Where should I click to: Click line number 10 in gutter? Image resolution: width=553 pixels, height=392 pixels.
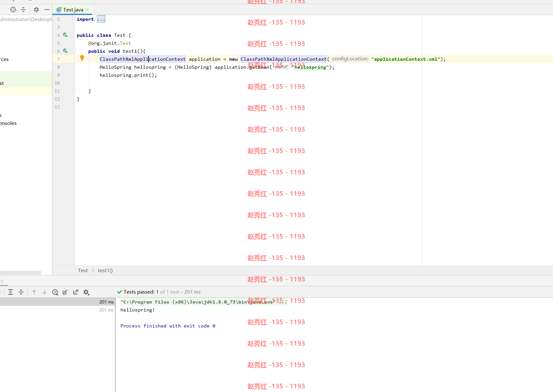pos(57,83)
